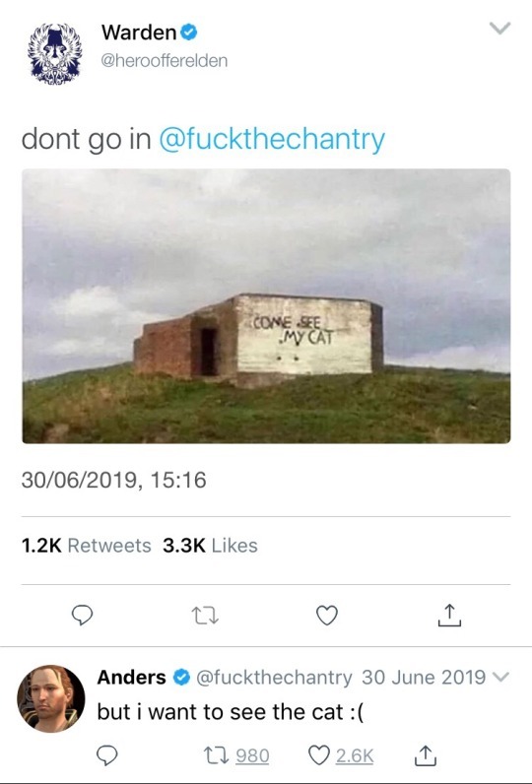This screenshot has width=532, height=784.
Task: Share the Warden tweet
Action: click(449, 616)
